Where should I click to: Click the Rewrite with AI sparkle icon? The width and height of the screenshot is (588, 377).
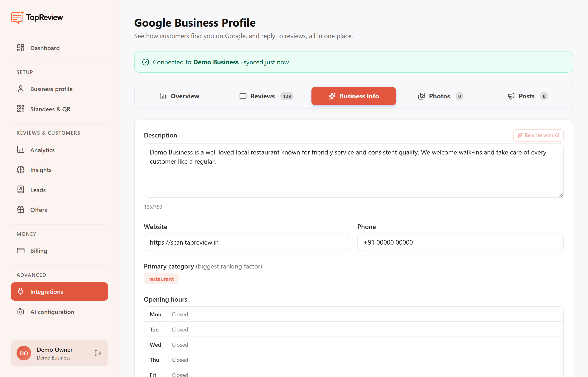pos(520,135)
